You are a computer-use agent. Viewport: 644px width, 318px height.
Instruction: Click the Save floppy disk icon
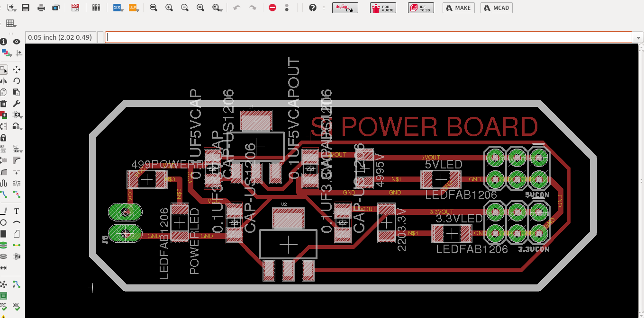[x=26, y=8]
